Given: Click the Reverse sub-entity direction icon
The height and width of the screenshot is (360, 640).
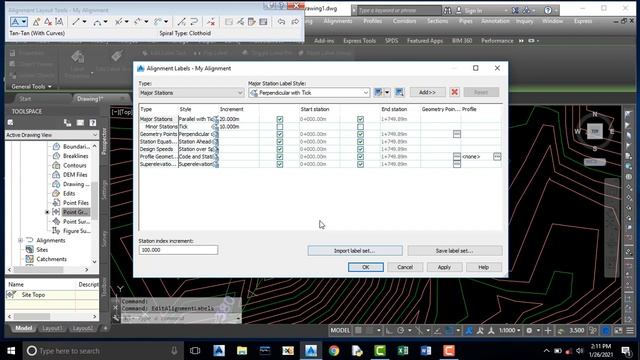Looking at the screenshot, I should point(194,22).
